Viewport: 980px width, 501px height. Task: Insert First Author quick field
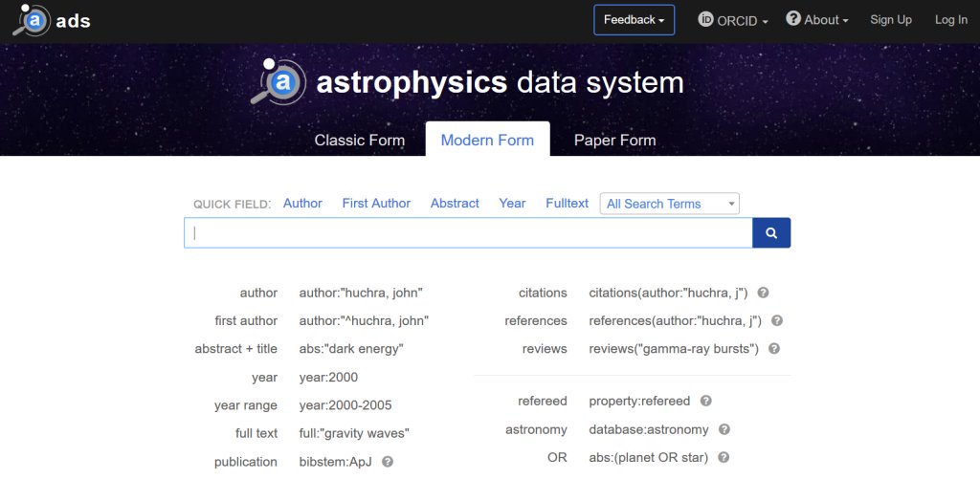tap(376, 203)
